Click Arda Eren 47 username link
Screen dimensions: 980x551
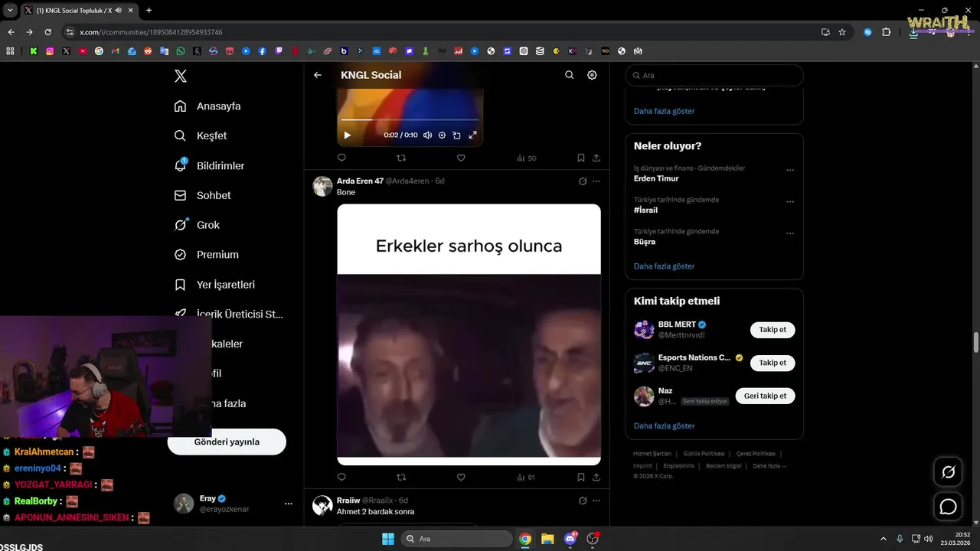[360, 181]
